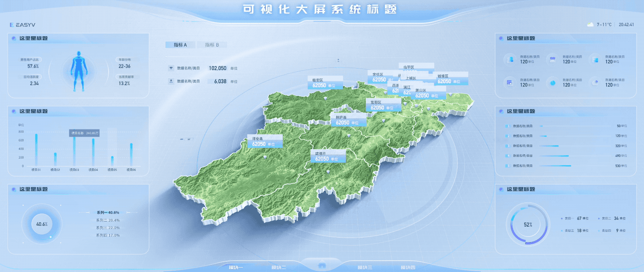The height and width of the screenshot is (272, 644).
Task: Select the 系列二 20.4% legend entry
Action: (x=108, y=220)
